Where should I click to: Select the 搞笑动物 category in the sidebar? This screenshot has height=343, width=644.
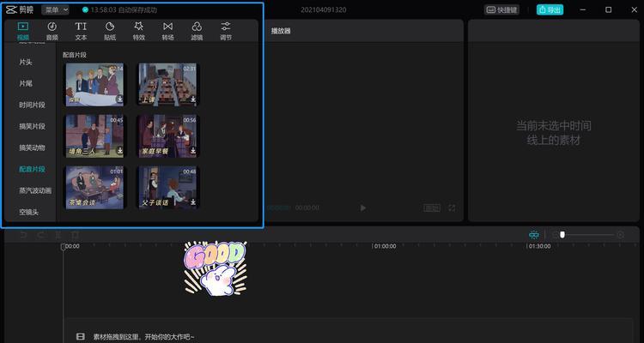(32, 147)
